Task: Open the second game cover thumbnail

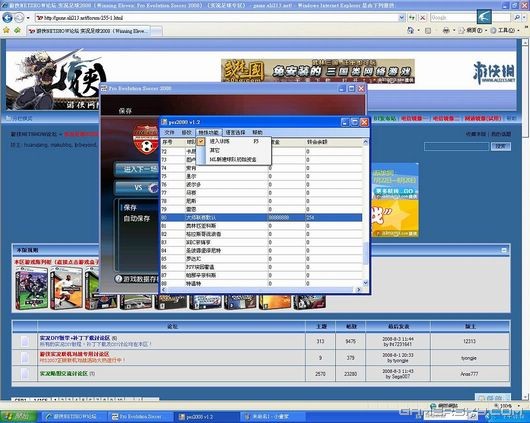Action: [66, 288]
